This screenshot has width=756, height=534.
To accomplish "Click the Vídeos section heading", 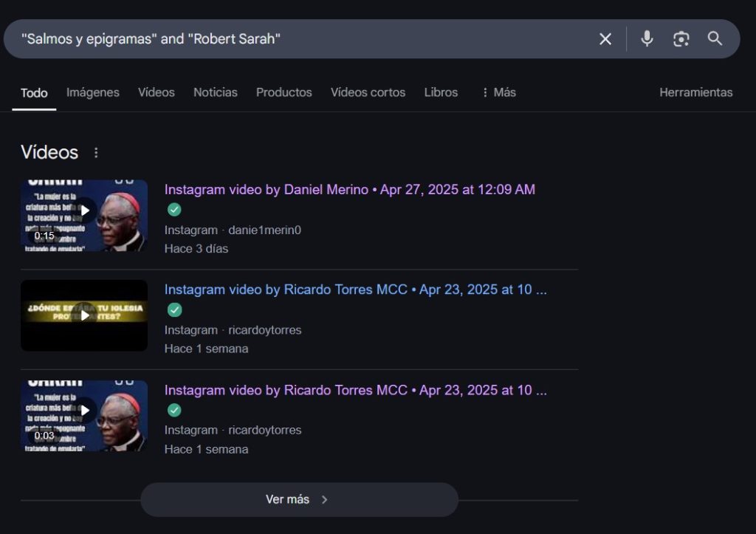I will coord(49,152).
